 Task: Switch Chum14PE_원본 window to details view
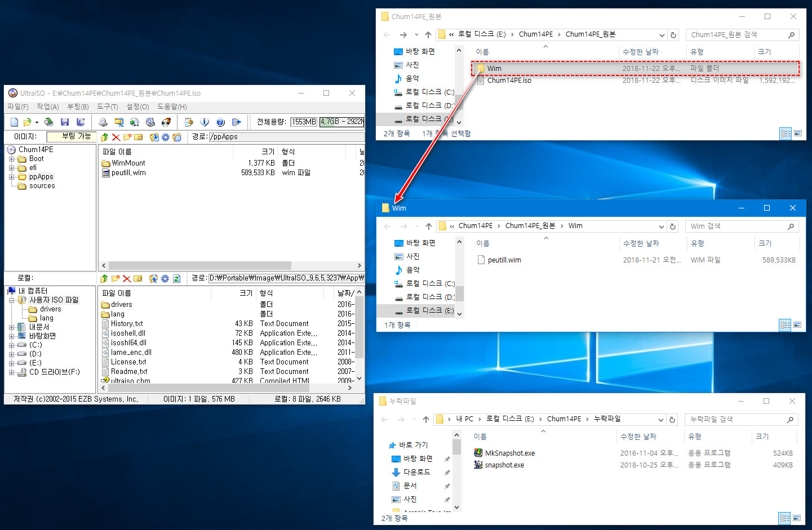point(786,133)
